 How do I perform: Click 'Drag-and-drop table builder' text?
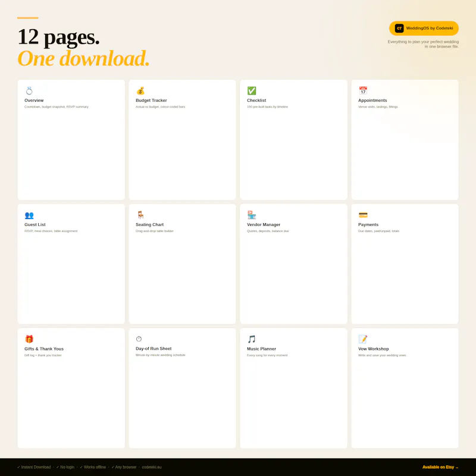pyautogui.click(x=155, y=231)
